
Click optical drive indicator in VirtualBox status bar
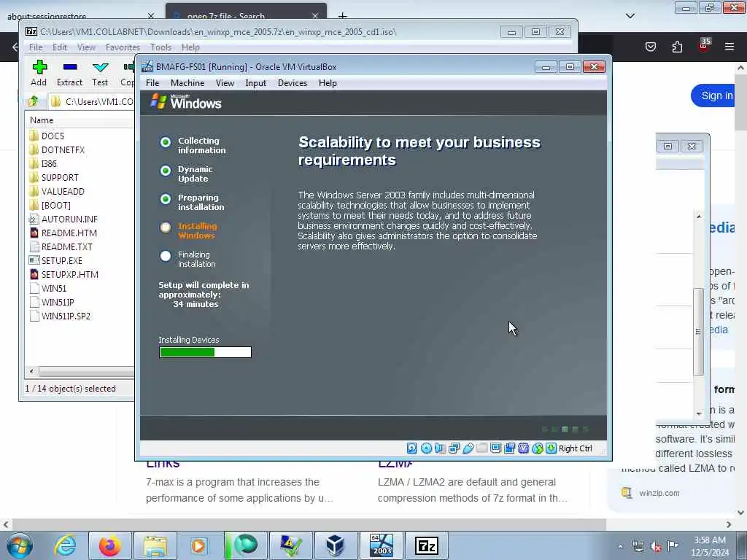click(x=426, y=448)
